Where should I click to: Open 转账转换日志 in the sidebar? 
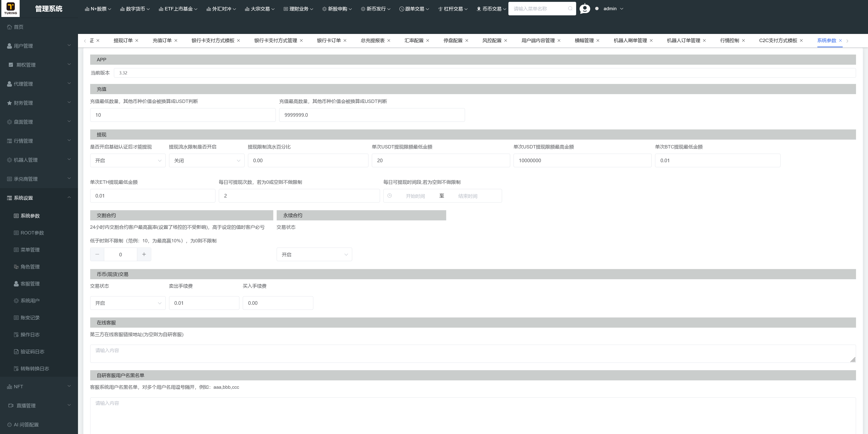(39, 369)
